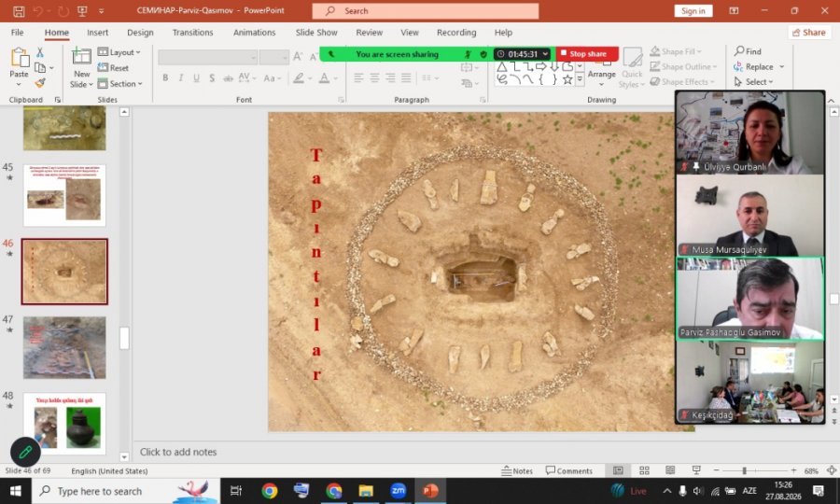The width and height of the screenshot is (840, 504).
Task: Open text highlight color swatch
Action: coord(299,78)
